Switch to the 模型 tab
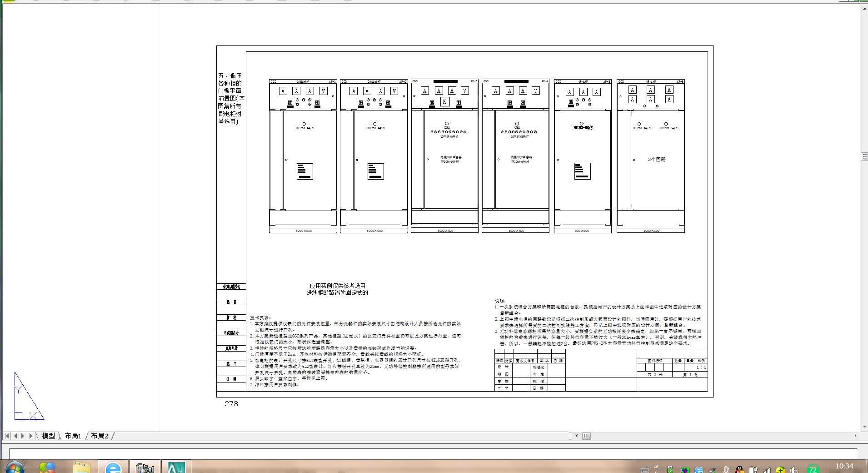This screenshot has height=473, width=868. tap(48, 436)
